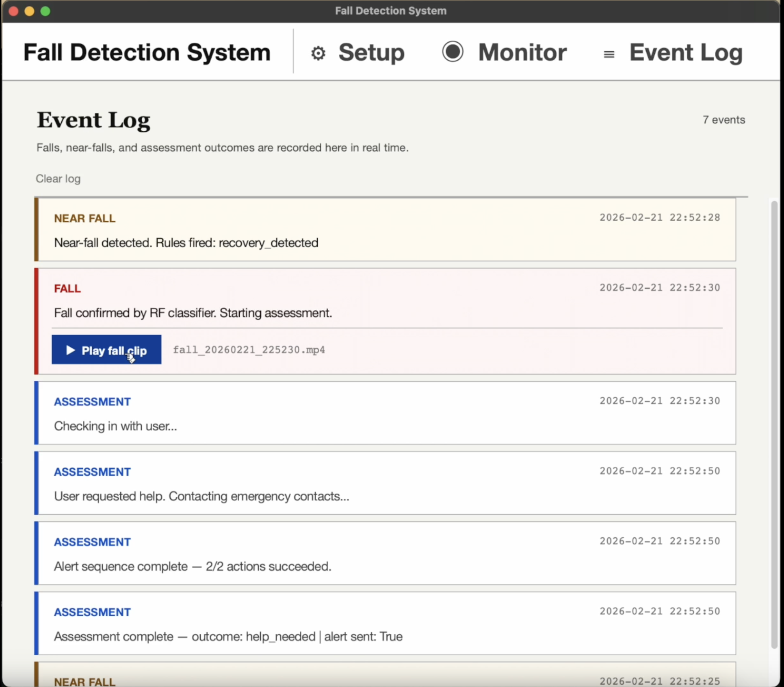The height and width of the screenshot is (687, 784).
Task: Click the play triangle on fall clip button
Action: pyautogui.click(x=70, y=350)
